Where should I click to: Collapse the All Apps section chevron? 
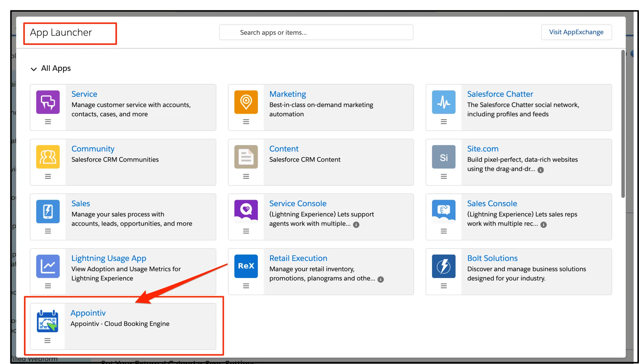34,69
